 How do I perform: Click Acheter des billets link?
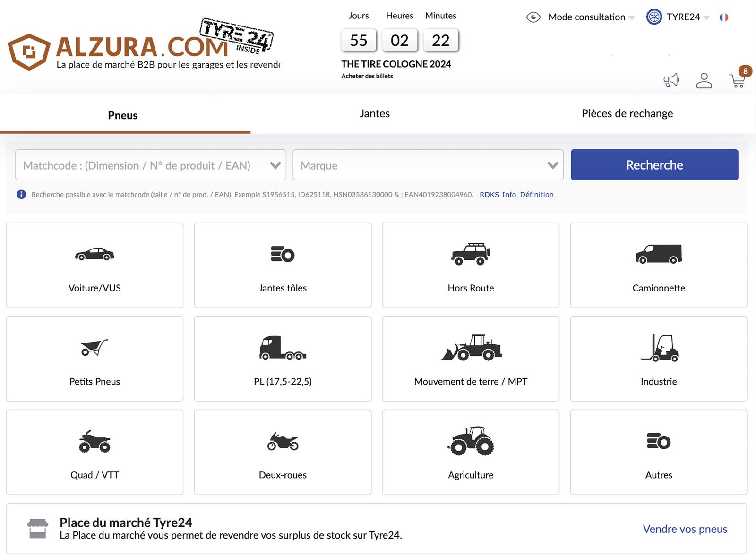point(367,76)
